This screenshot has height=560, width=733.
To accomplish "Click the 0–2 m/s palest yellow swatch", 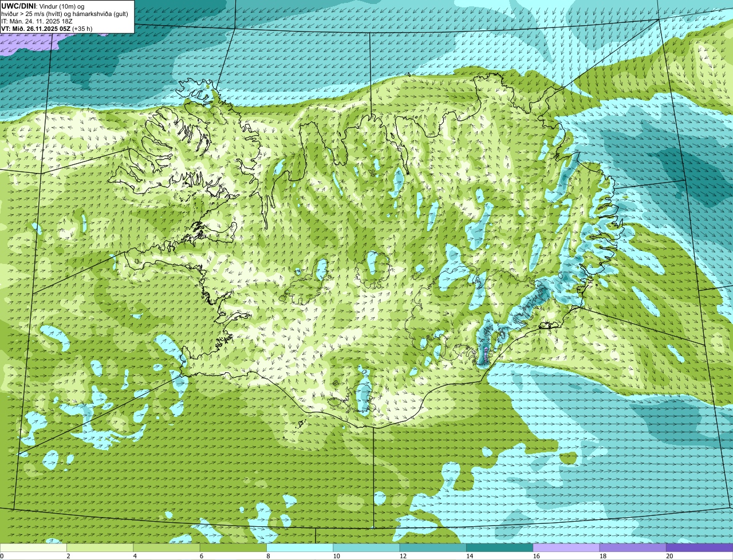I will pos(33,547).
